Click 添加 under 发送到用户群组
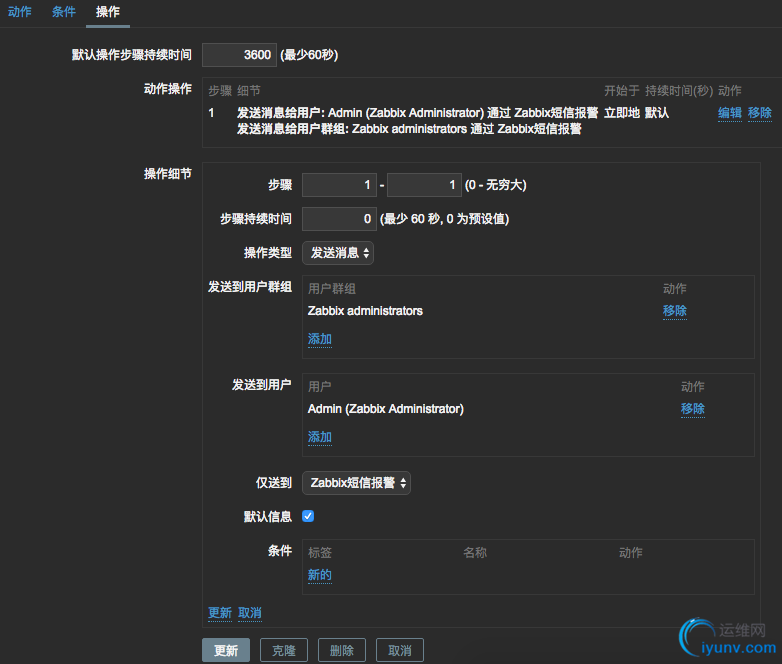The width and height of the screenshot is (782, 664). (320, 339)
